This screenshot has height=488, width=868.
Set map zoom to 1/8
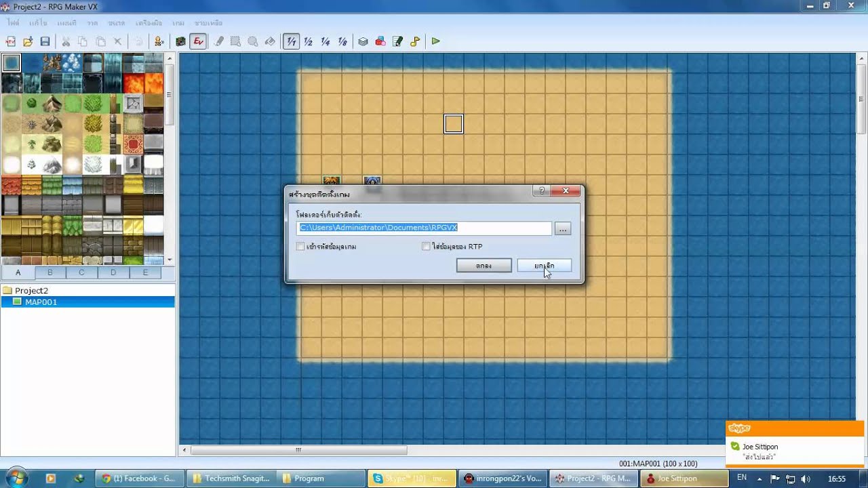click(x=342, y=41)
